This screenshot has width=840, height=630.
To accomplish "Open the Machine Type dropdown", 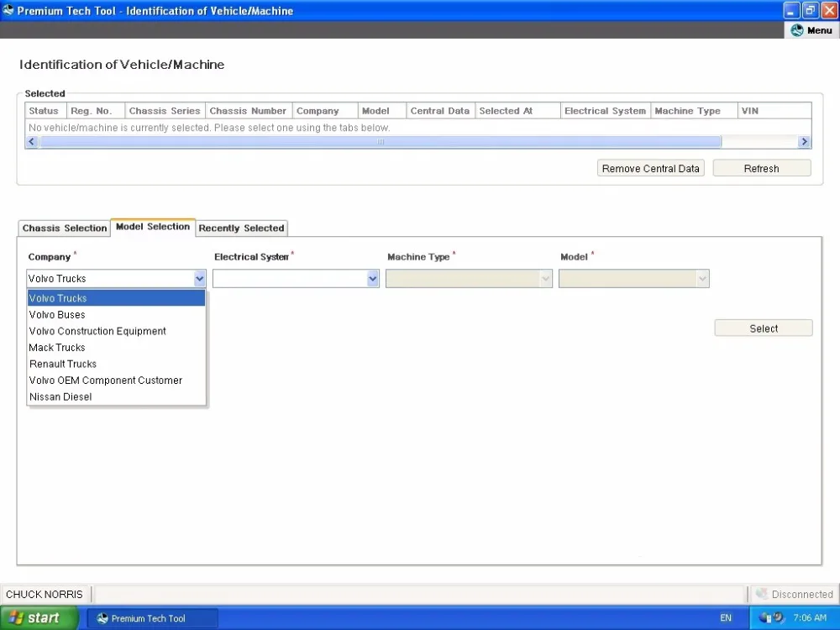I will tap(545, 278).
